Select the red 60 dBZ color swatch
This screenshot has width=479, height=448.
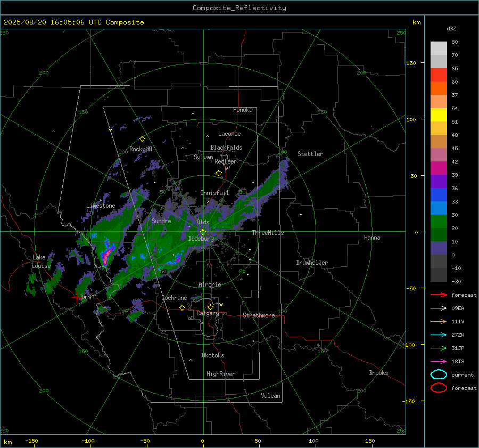click(439, 75)
